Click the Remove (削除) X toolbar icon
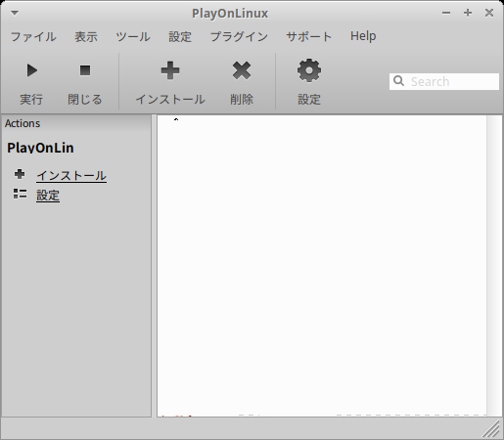Image resolution: width=504 pixels, height=440 pixels. tap(242, 70)
